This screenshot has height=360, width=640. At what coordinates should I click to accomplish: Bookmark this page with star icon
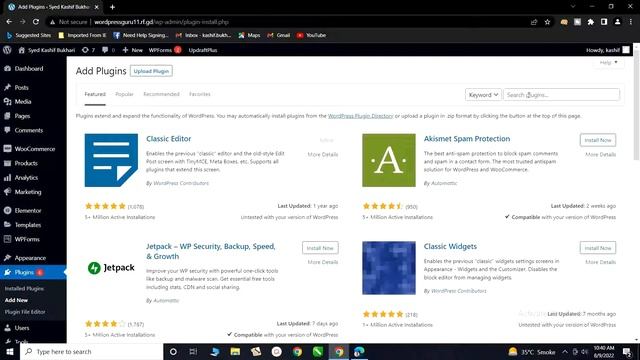tap(547, 22)
